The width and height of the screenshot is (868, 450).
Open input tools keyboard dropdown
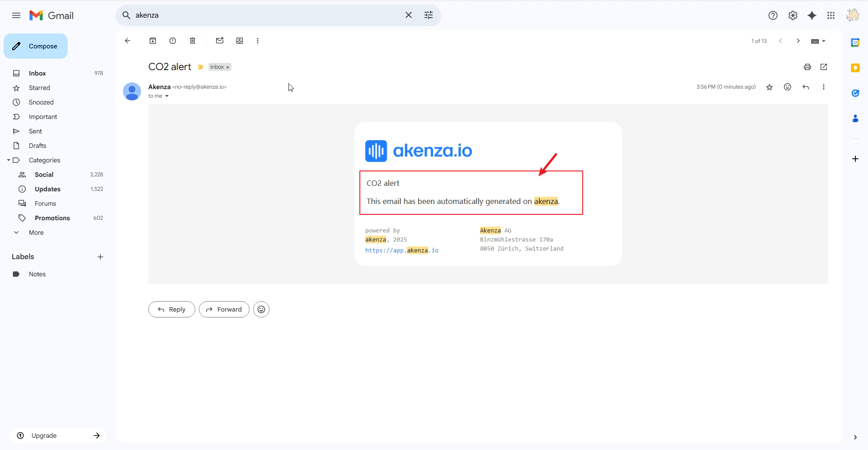(818, 41)
